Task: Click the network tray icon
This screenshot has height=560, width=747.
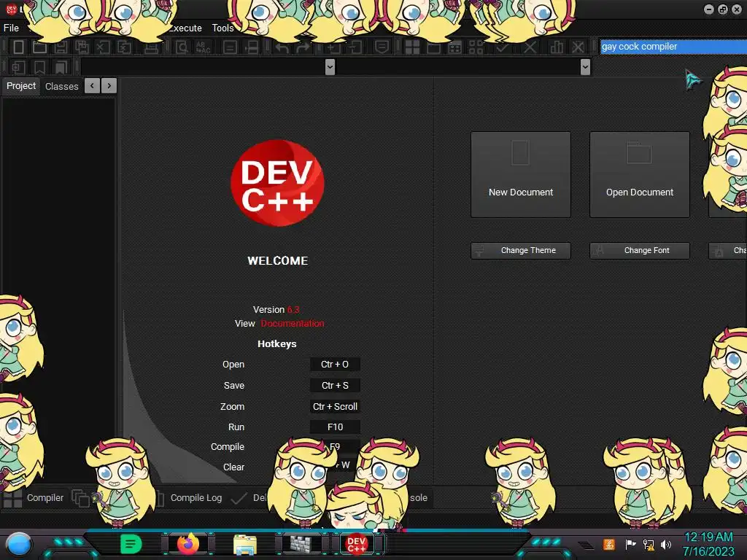Action: [649, 544]
